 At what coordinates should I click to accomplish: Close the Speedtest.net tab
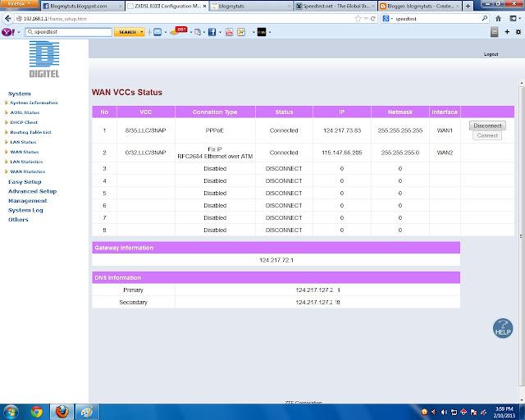point(373,6)
